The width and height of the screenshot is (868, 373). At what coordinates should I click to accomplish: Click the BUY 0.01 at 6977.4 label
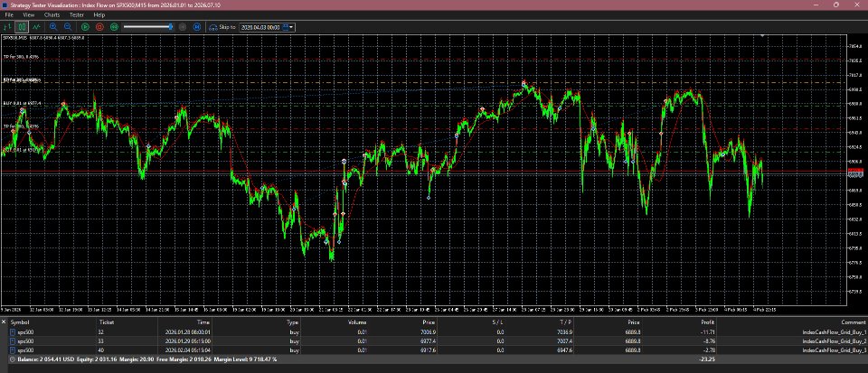coord(22,103)
